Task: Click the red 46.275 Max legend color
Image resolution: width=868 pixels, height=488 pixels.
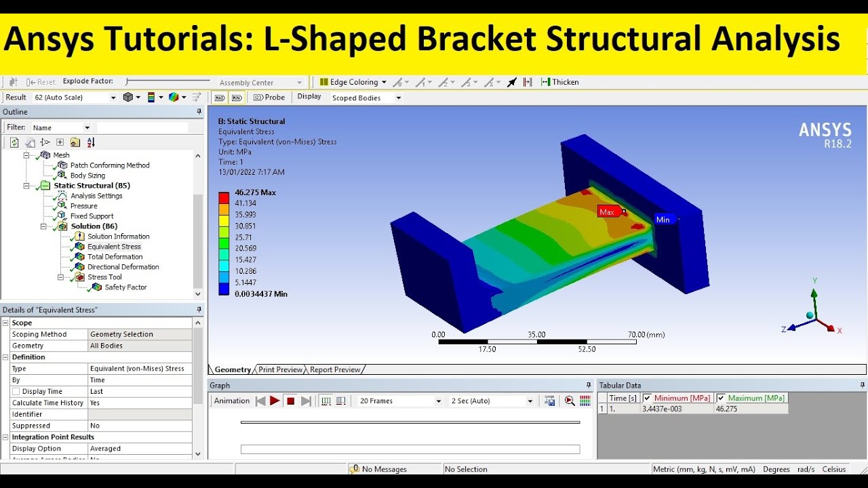Action: [x=224, y=198]
